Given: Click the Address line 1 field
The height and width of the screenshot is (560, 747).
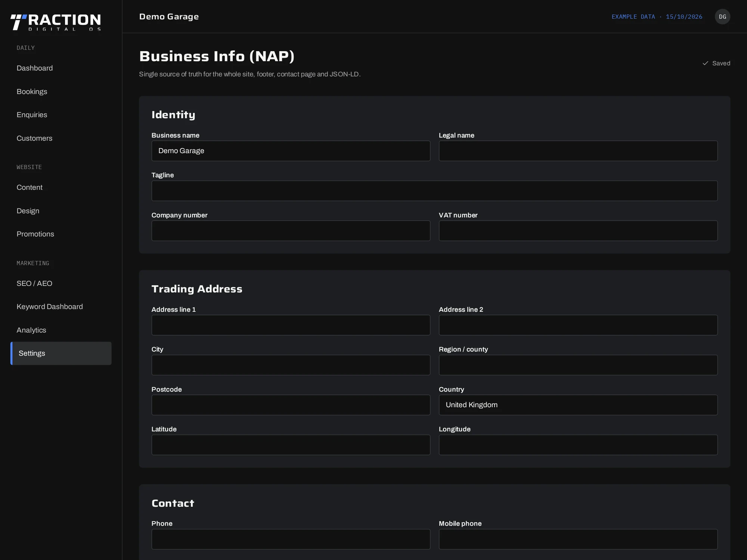Looking at the screenshot, I should pyautogui.click(x=291, y=325).
